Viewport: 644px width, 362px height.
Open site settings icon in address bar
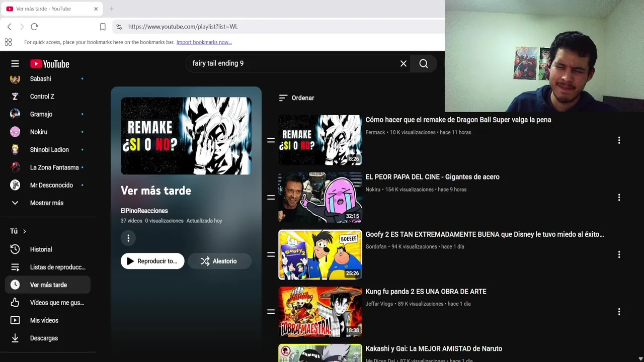[119, 27]
